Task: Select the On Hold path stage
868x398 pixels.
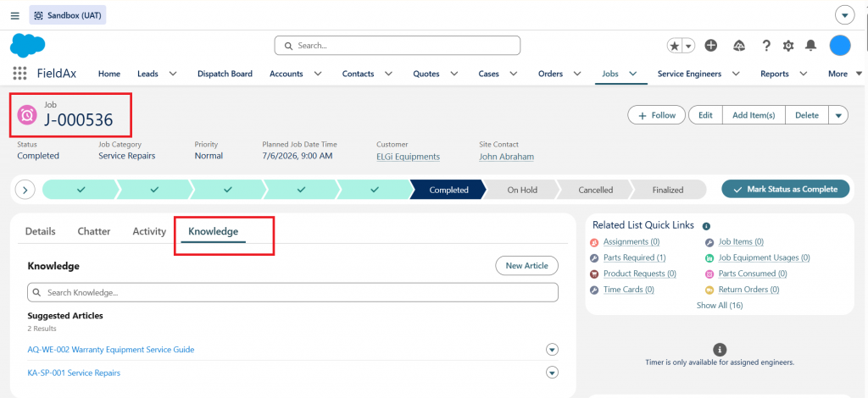Action: click(x=522, y=190)
